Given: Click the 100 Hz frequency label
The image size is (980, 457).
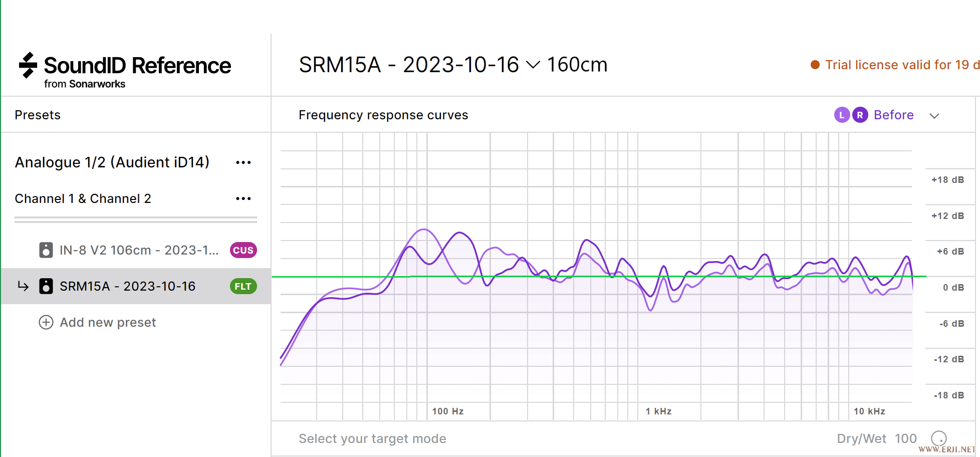Looking at the screenshot, I should click(448, 411).
